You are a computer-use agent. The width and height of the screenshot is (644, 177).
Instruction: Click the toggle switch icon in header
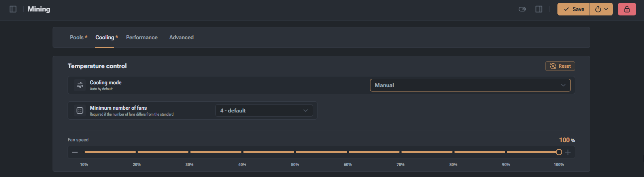522,9
